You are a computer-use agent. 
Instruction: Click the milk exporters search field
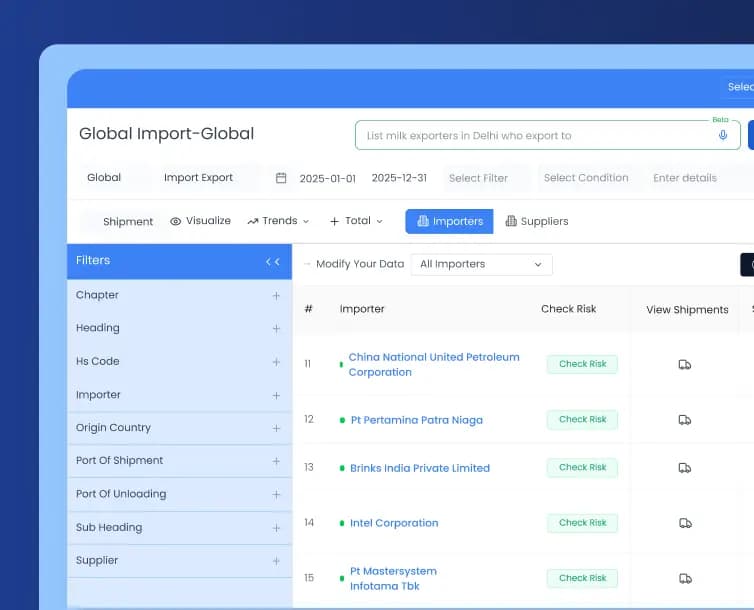(x=548, y=136)
